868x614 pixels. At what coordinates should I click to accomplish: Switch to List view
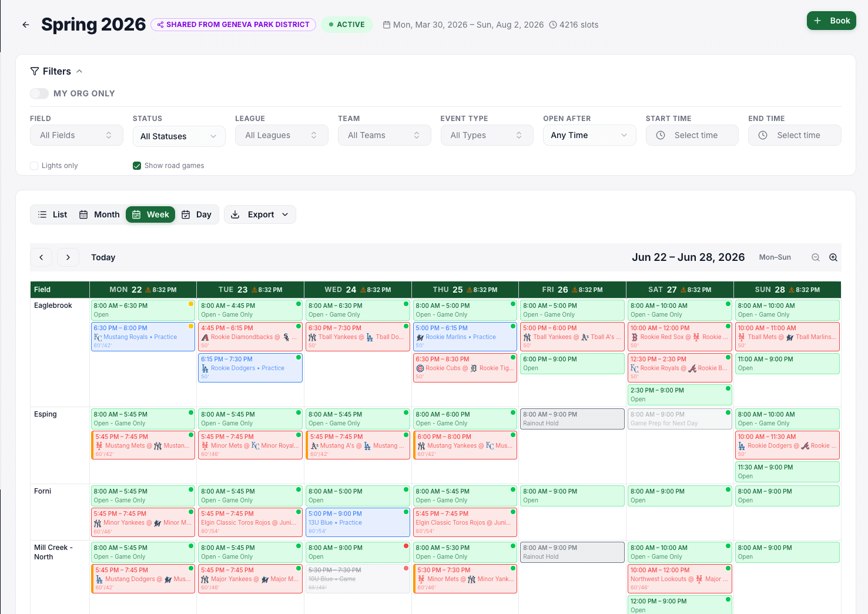point(52,214)
